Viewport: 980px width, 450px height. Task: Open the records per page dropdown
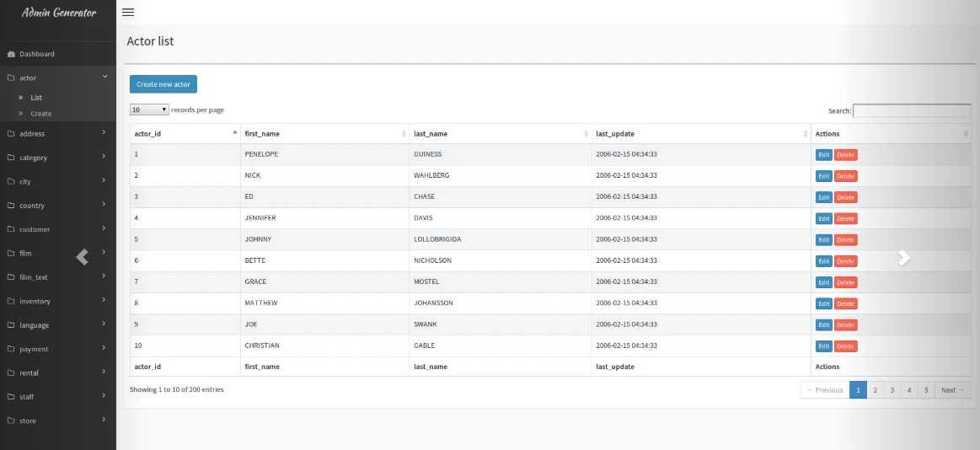pyautogui.click(x=149, y=110)
